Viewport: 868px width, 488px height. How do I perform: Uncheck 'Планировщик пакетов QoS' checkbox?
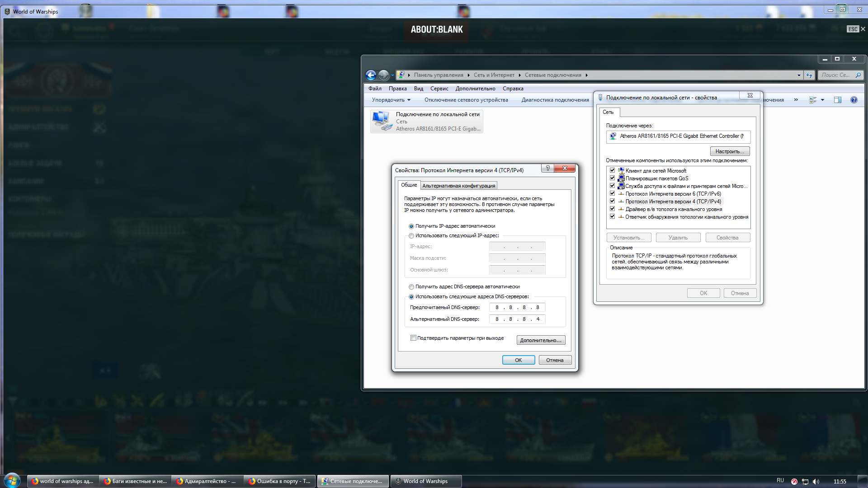pyautogui.click(x=612, y=178)
